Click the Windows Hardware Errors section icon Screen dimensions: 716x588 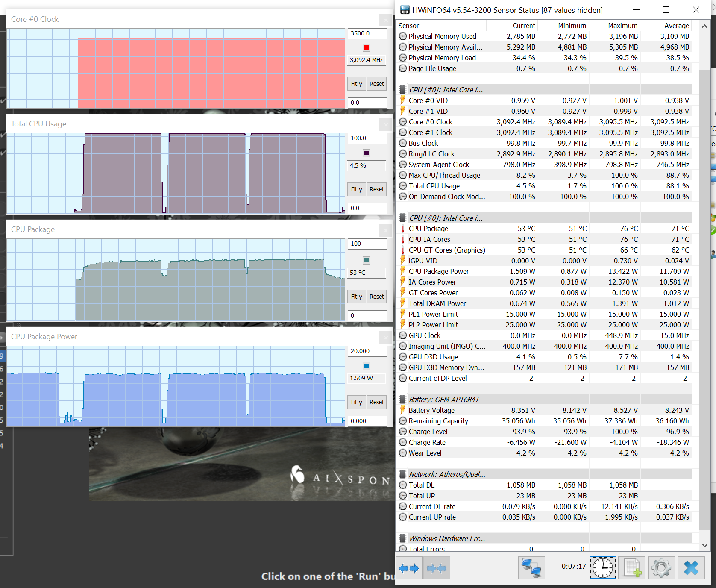click(402, 538)
